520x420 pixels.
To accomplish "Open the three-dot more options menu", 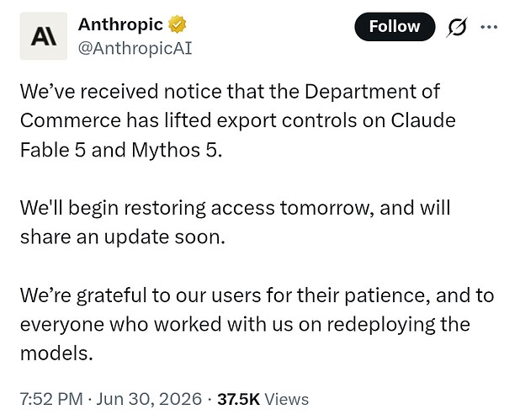I will (489, 27).
